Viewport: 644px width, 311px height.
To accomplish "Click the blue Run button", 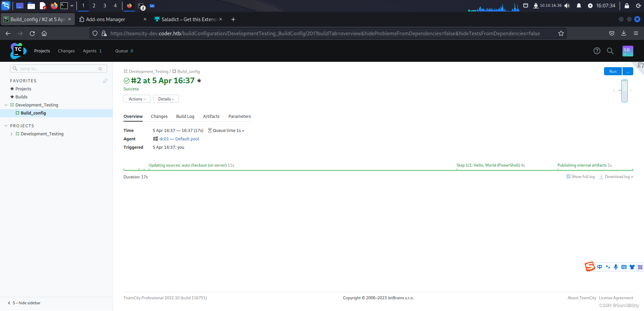I will 613,71.
